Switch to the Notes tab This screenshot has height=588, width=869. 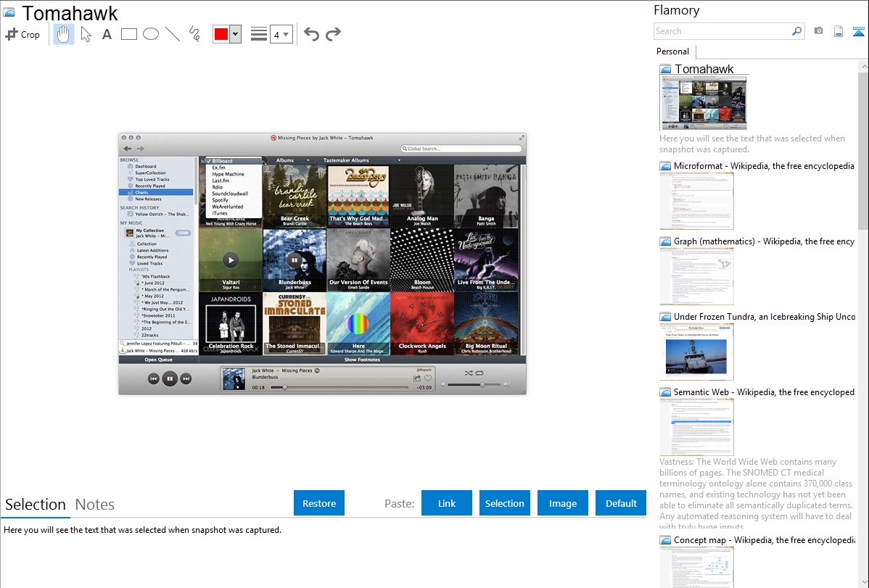(95, 505)
